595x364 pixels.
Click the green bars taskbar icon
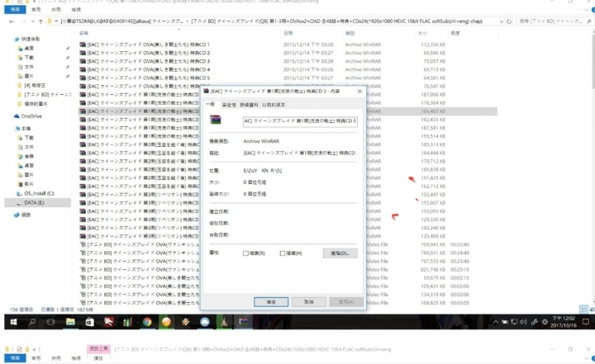point(127,322)
